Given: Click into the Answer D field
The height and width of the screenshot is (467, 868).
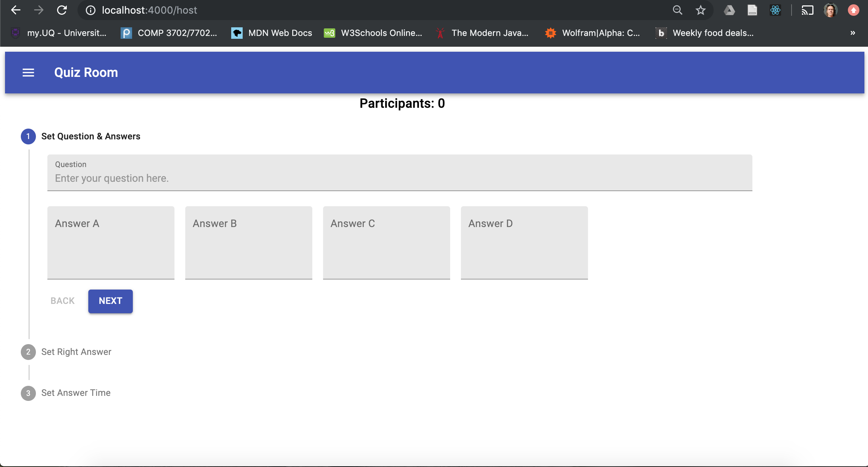Looking at the screenshot, I should (x=524, y=243).
